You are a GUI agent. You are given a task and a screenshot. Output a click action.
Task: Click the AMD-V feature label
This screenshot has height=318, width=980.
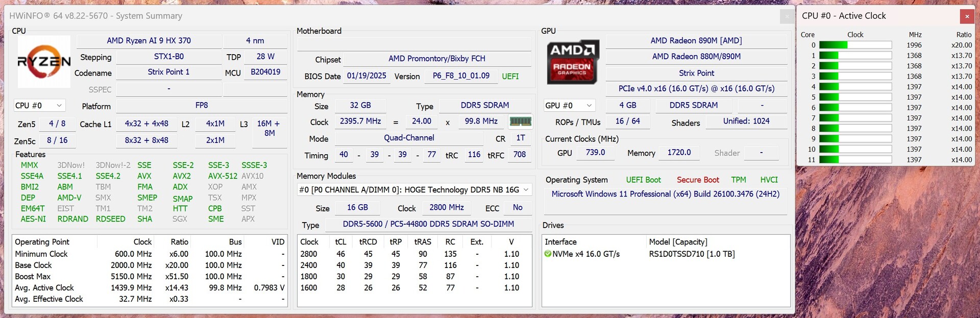click(69, 198)
